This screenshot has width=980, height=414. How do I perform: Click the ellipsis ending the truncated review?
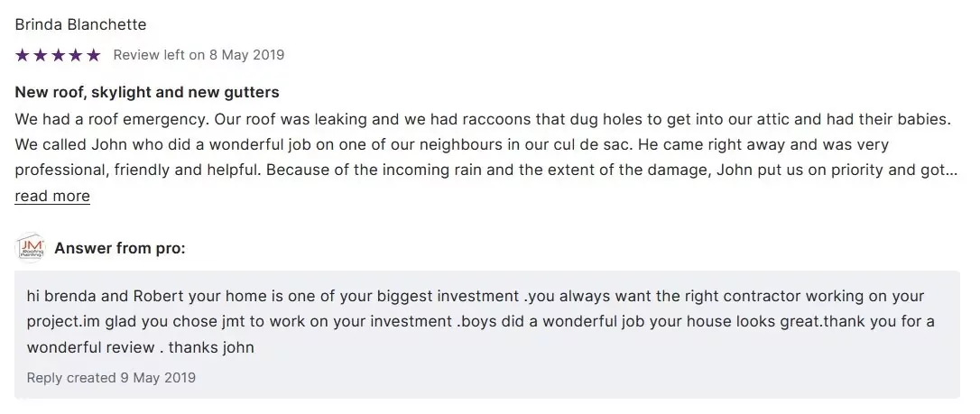(x=950, y=170)
